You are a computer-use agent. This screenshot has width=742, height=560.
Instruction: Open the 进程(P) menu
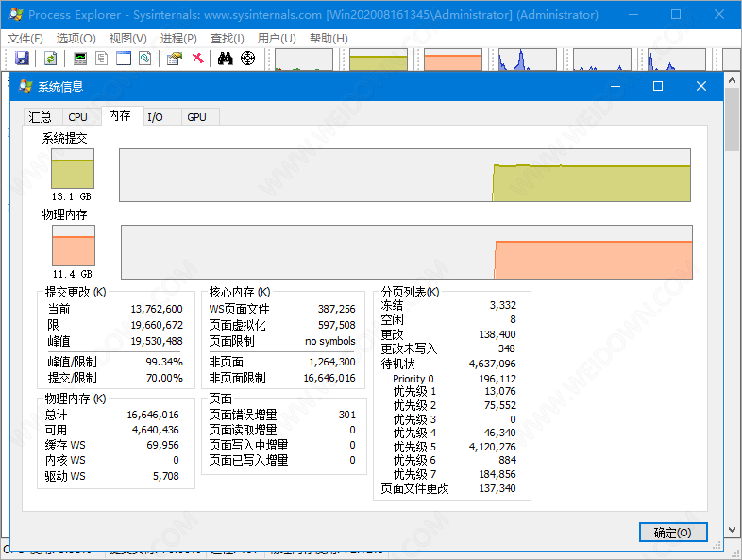coord(178,39)
